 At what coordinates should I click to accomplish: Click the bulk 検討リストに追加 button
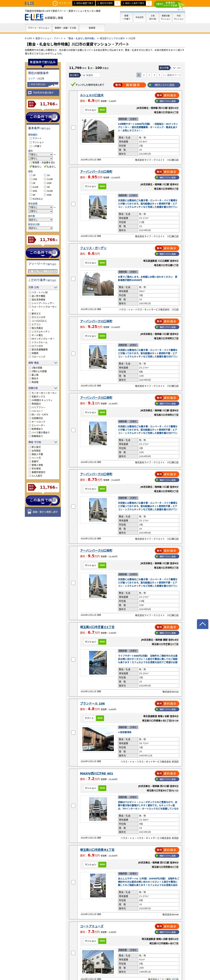[x=164, y=85]
